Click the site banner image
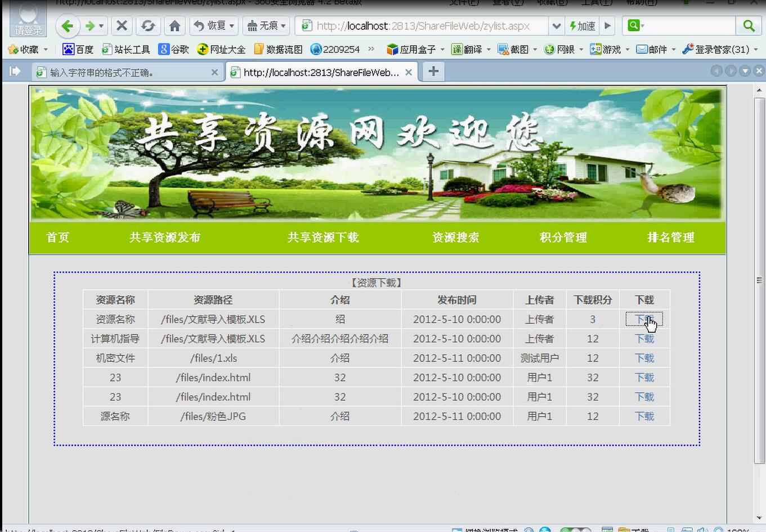Screen dimensions: 766x532 pos(377,153)
